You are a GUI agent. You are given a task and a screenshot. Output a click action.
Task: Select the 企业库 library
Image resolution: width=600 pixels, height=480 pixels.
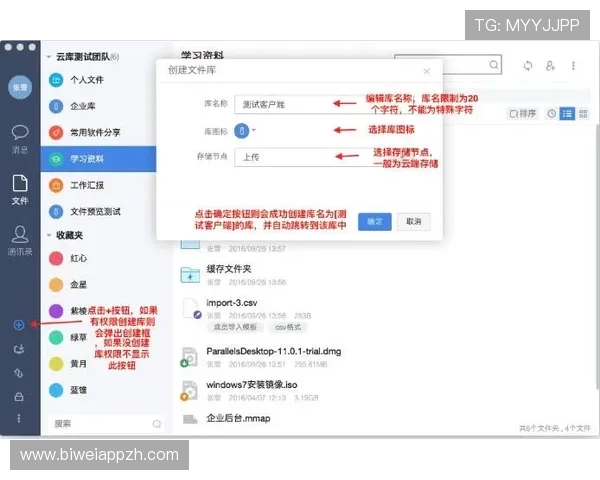coord(98,106)
